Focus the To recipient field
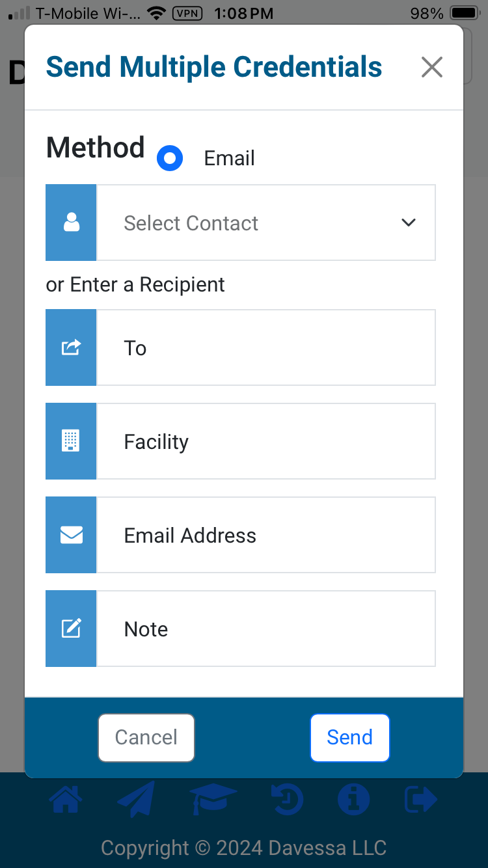 265,347
